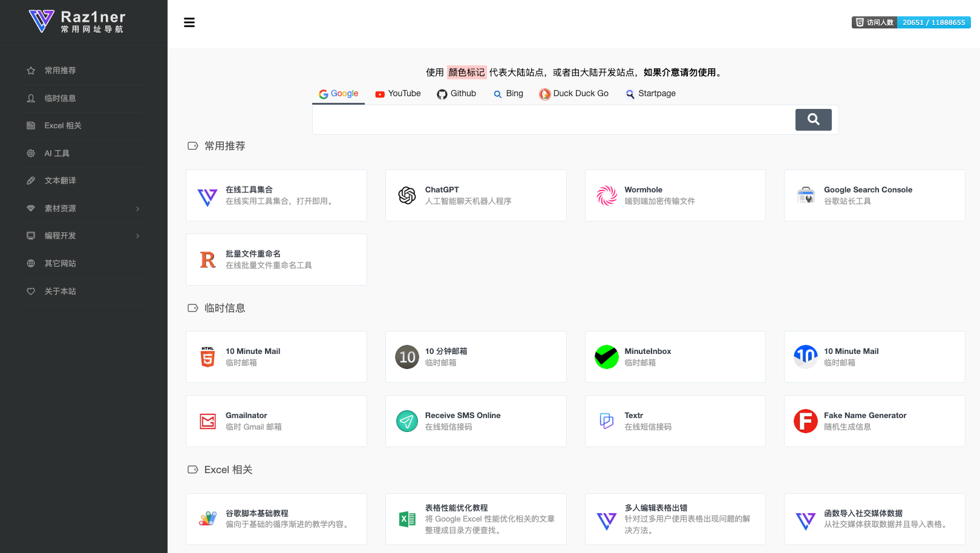Open 批量文件重命名 R icon
The height and width of the screenshot is (553, 980).
coord(207,260)
